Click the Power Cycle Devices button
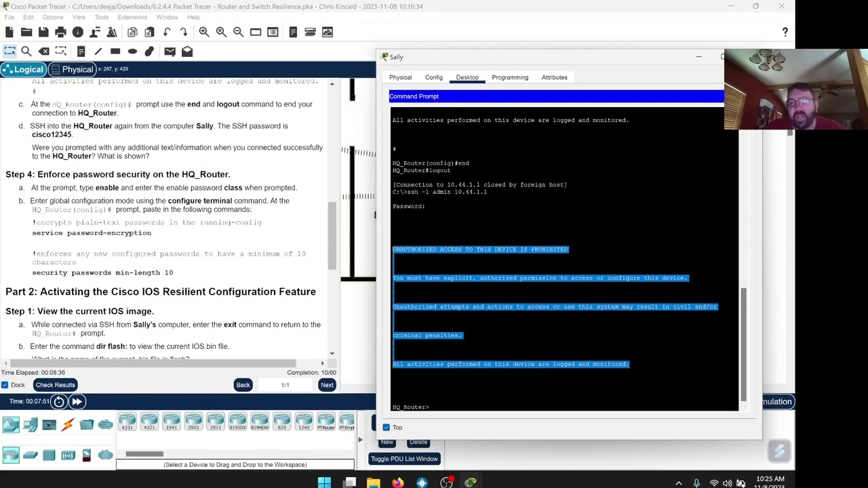868x488 pixels. (59, 402)
